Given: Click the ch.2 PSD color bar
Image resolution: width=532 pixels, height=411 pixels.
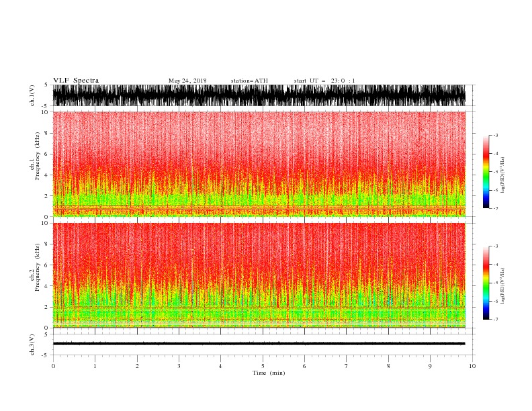Looking at the screenshot, I should (486, 283).
